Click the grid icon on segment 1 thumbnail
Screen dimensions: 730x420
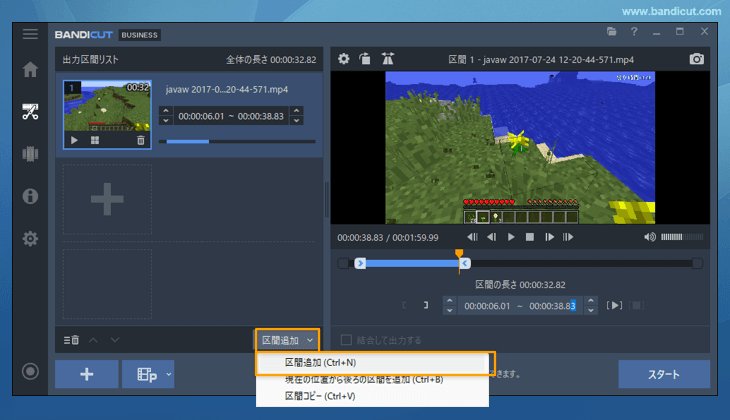(95, 140)
